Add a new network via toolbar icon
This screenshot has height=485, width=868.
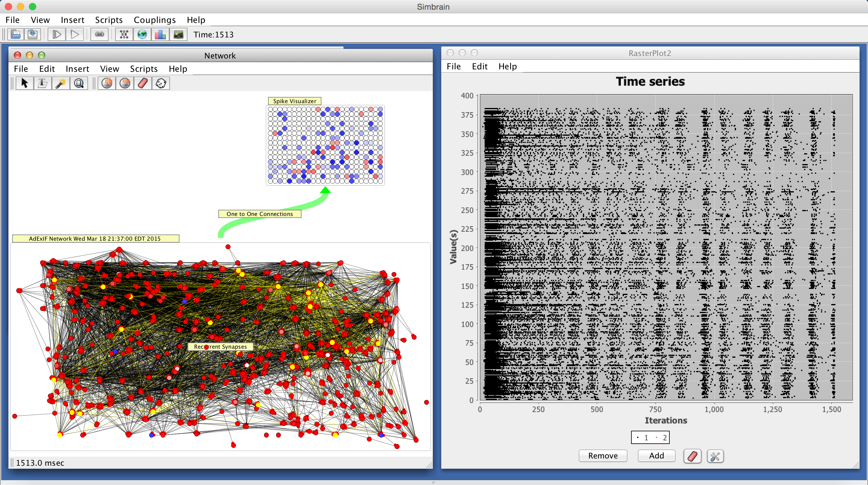point(124,34)
